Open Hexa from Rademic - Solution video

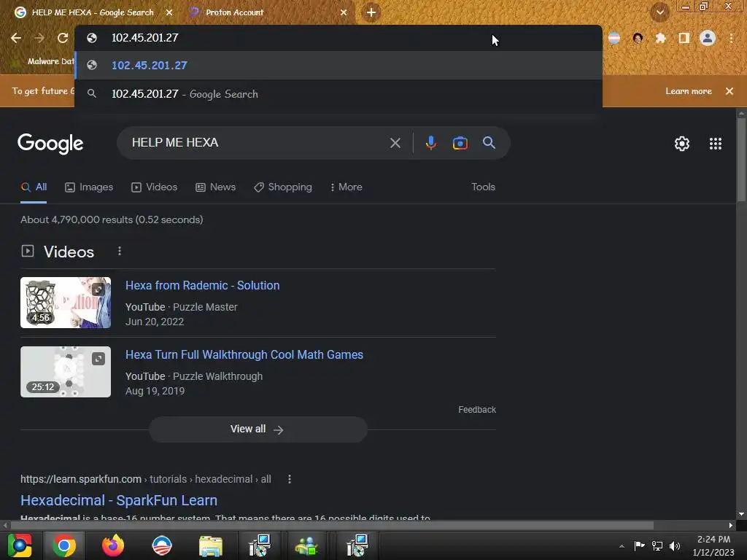click(203, 285)
